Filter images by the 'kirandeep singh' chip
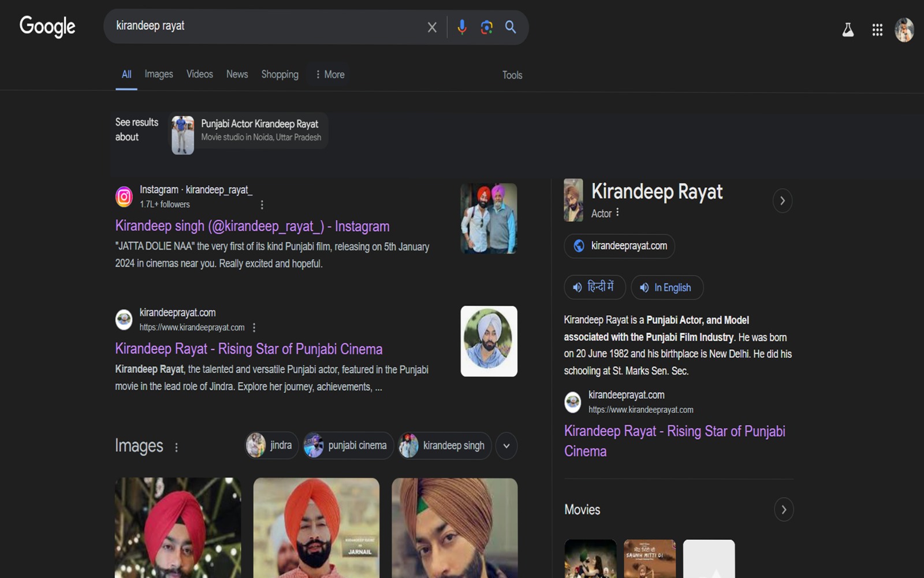This screenshot has height=578, width=924. tap(444, 446)
